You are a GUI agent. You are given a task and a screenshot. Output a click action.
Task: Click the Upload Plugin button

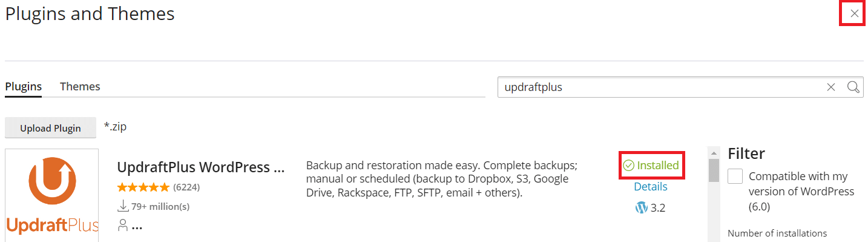[50, 128]
